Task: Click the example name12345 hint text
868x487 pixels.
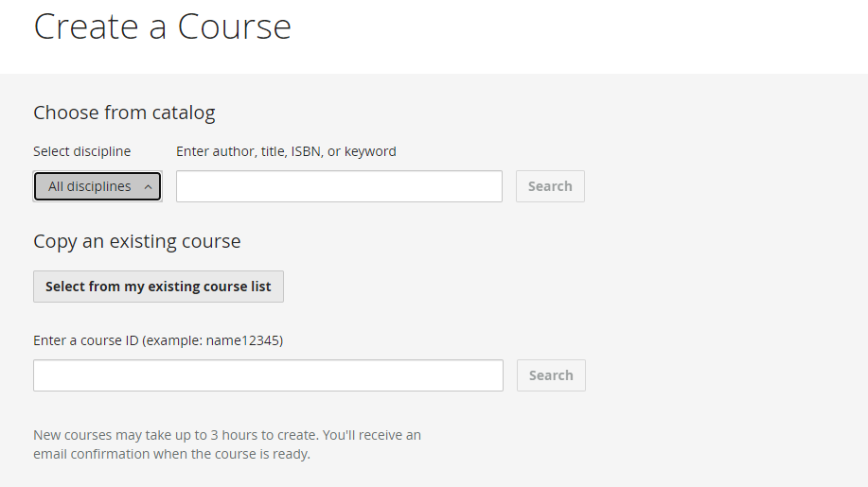Action: coord(213,340)
